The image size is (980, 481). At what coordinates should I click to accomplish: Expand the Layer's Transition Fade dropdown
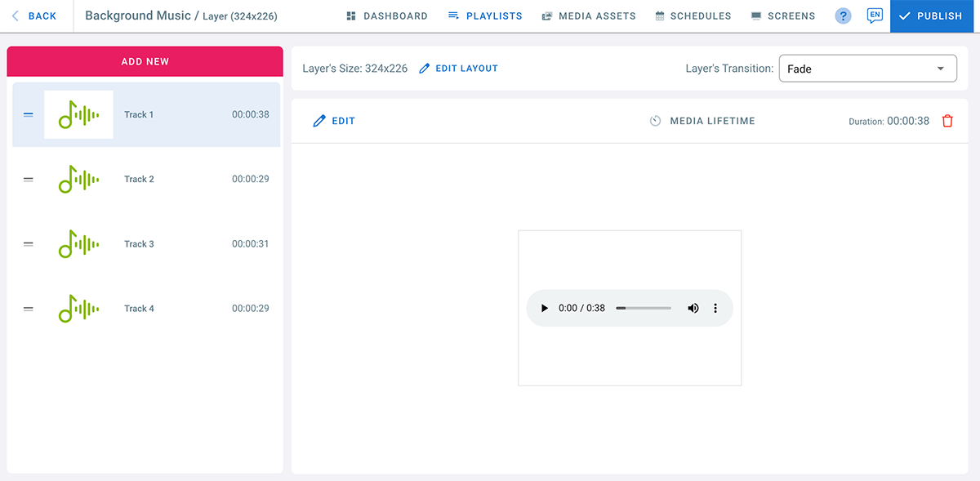867,69
